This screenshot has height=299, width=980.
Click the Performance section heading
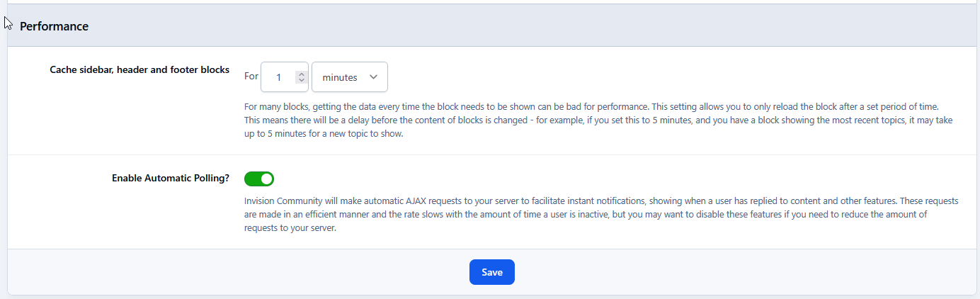(x=54, y=26)
